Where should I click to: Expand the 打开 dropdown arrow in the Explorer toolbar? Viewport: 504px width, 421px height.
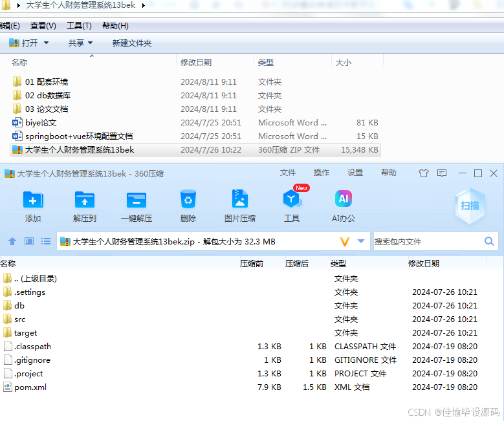[46, 43]
